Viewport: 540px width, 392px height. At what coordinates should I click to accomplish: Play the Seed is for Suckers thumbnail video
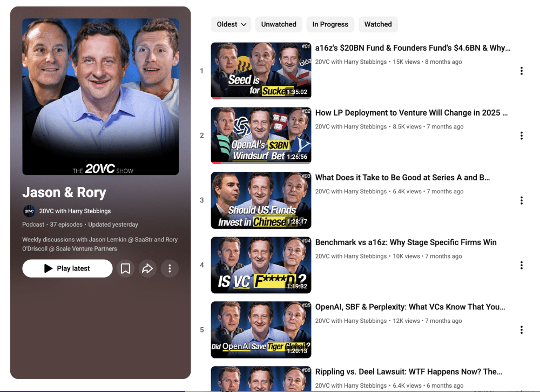pos(261,71)
